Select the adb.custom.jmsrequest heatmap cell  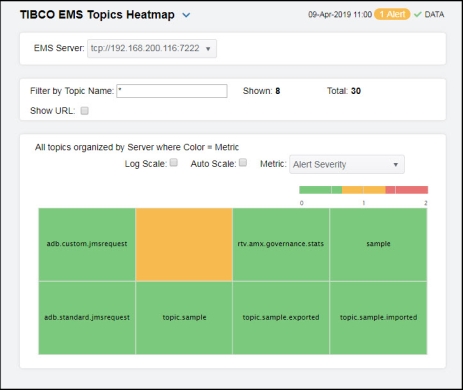87,244
